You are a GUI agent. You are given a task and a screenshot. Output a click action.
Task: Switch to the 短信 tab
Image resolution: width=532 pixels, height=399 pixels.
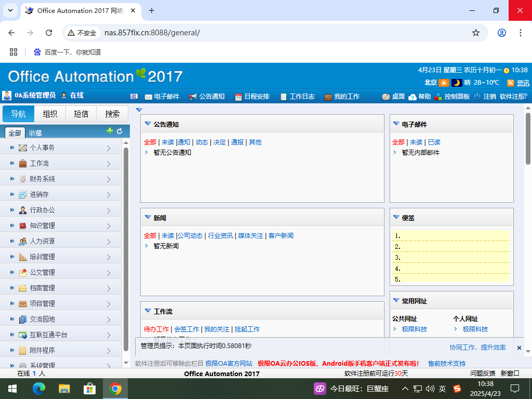(81, 114)
